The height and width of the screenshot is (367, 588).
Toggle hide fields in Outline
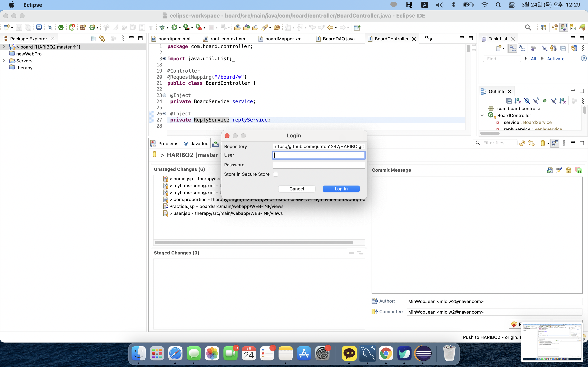click(527, 101)
